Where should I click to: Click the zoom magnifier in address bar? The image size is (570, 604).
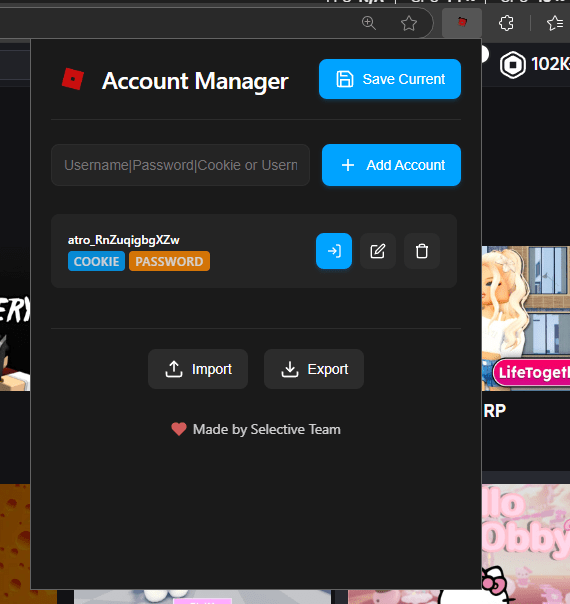click(369, 23)
